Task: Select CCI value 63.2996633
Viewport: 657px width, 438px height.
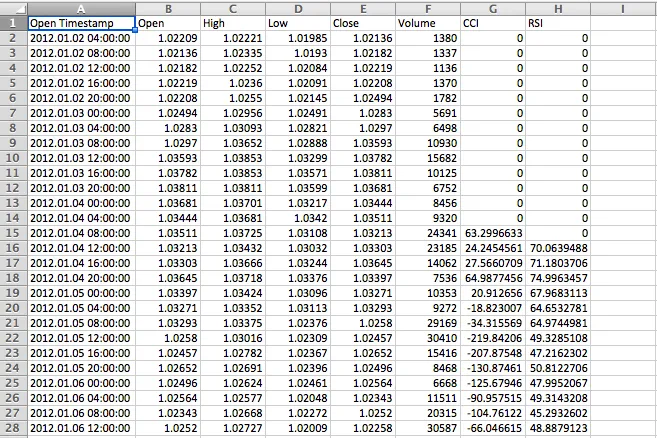Action: (x=493, y=233)
